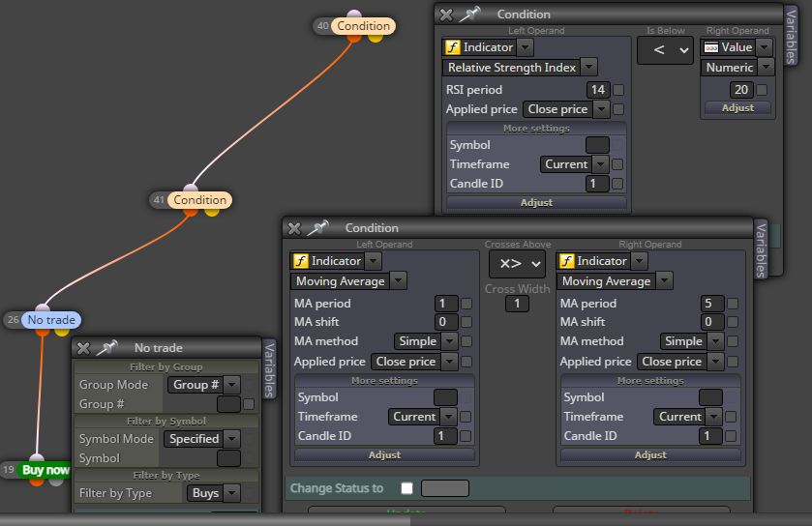Click Adjust under right Moving Average operand

point(650,455)
